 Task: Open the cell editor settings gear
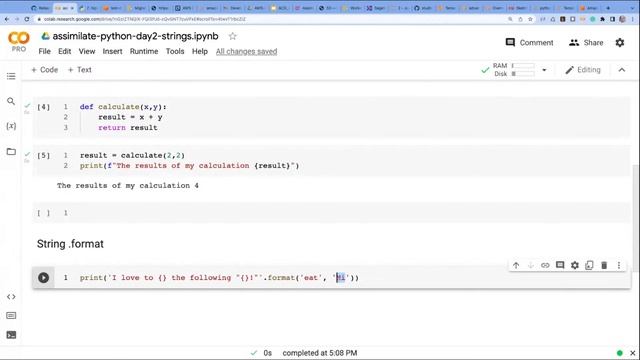(x=575, y=265)
